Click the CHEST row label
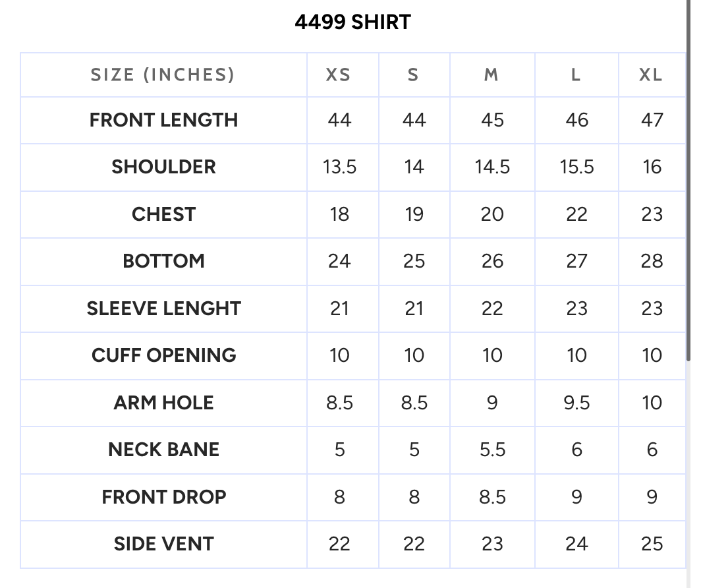701x588 pixels. coord(163,214)
